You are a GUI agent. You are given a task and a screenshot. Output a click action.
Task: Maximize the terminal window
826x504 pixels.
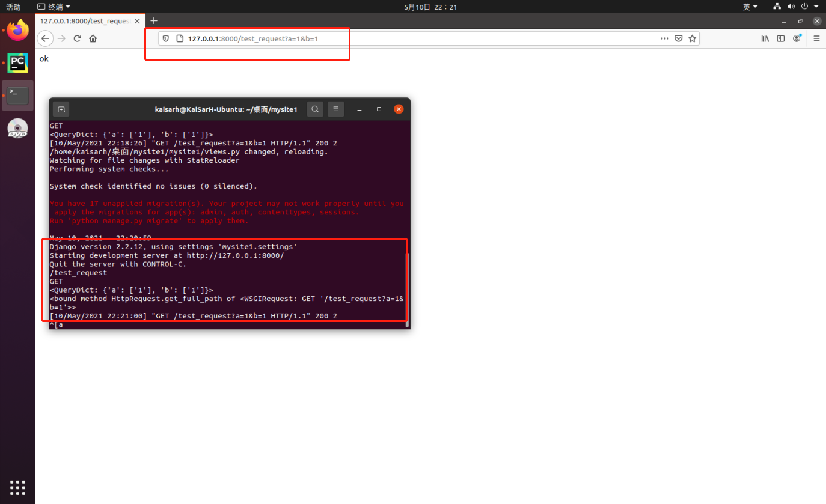(379, 109)
